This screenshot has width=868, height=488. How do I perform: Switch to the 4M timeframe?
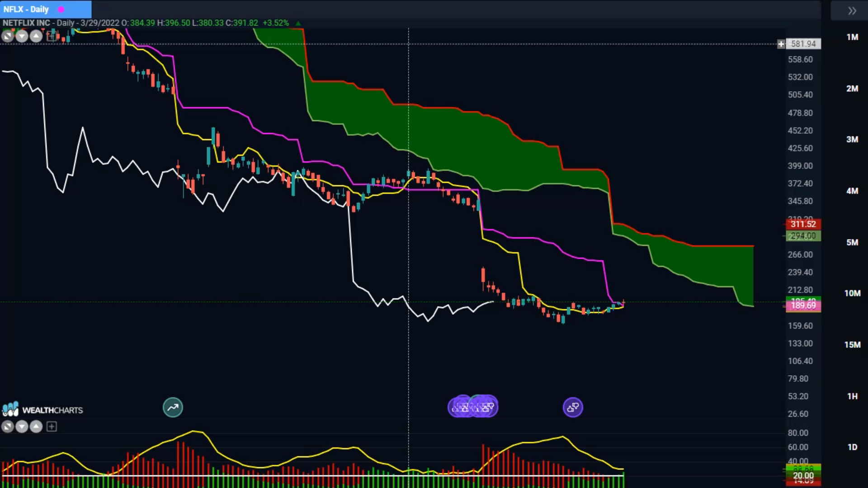[852, 191]
